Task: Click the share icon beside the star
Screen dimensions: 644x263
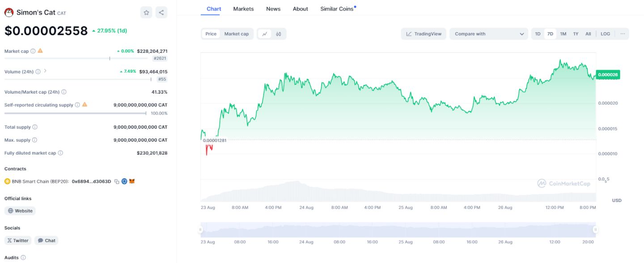Action: pos(161,13)
